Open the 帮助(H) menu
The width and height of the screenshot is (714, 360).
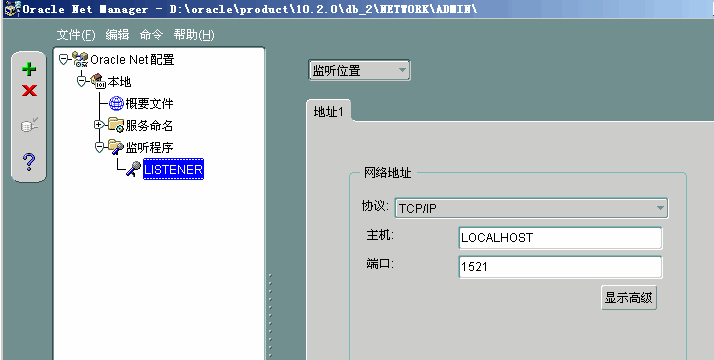[x=194, y=35]
